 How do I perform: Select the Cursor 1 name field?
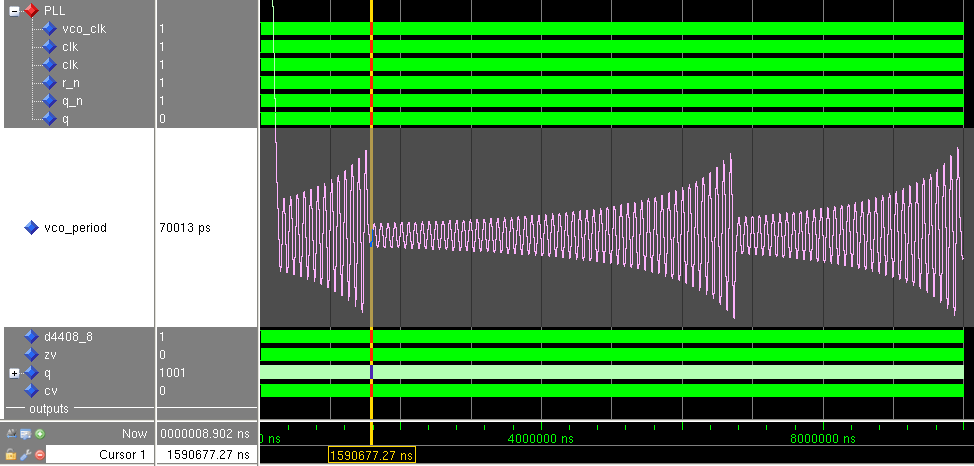coord(99,455)
